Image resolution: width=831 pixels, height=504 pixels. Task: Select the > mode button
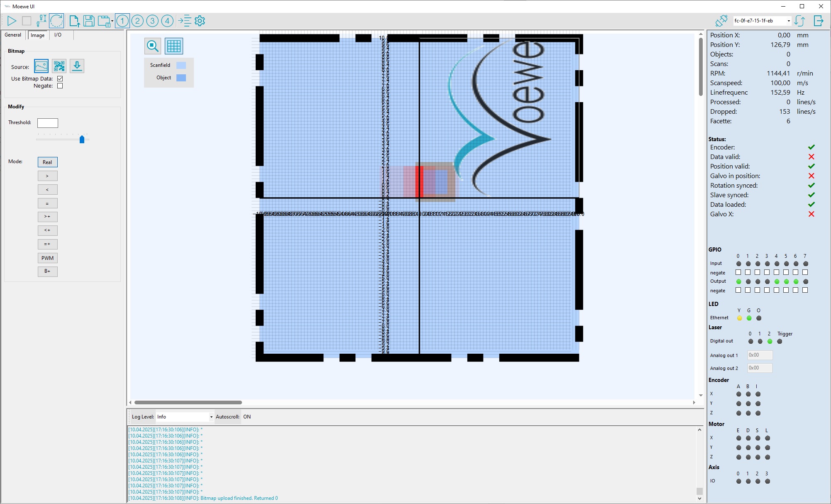point(47,176)
